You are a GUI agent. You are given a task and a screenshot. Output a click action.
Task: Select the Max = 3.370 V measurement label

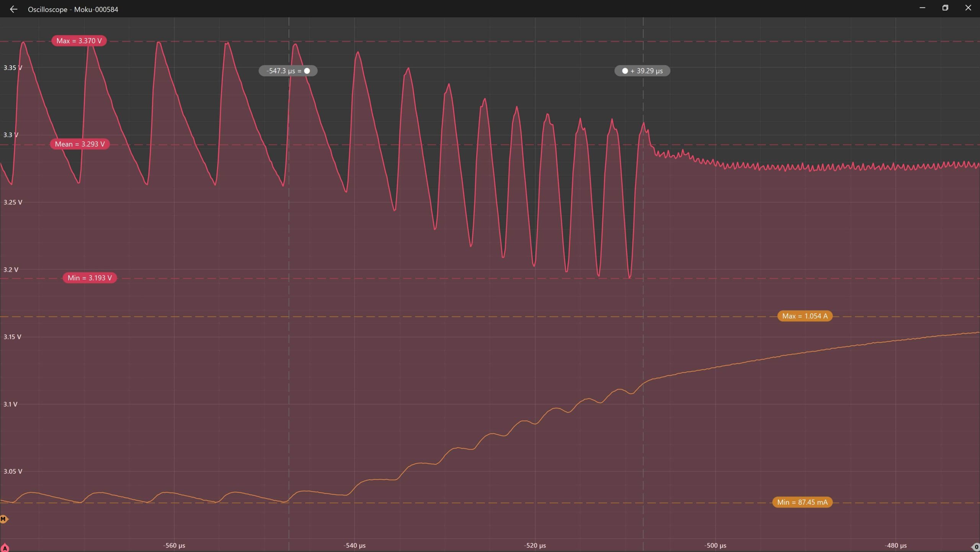tap(79, 41)
